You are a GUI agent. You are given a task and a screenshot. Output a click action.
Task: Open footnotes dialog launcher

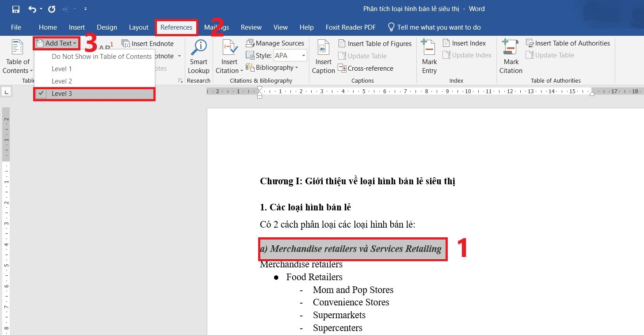[x=180, y=81]
